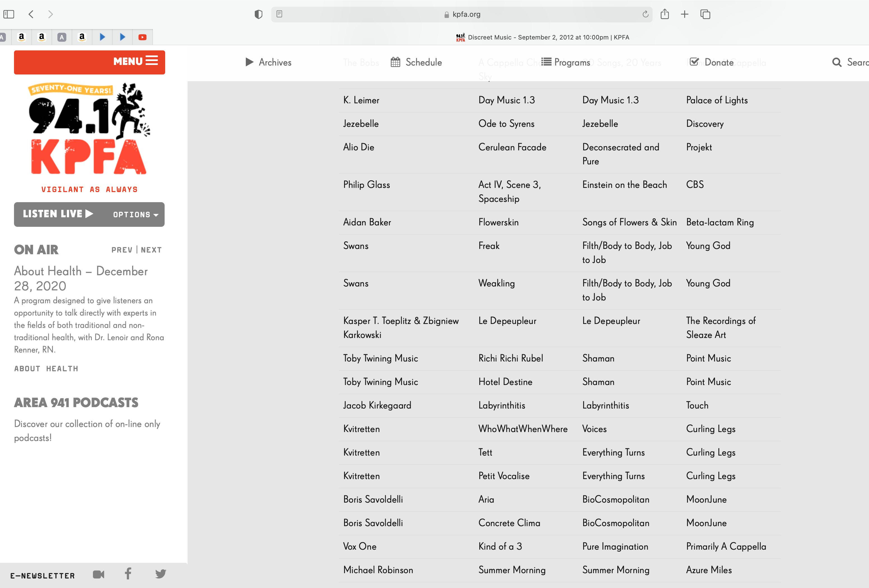Click 'Deconsecrated and Pure' album cell
Image resolution: width=869 pixels, height=588 pixels.
click(x=621, y=154)
